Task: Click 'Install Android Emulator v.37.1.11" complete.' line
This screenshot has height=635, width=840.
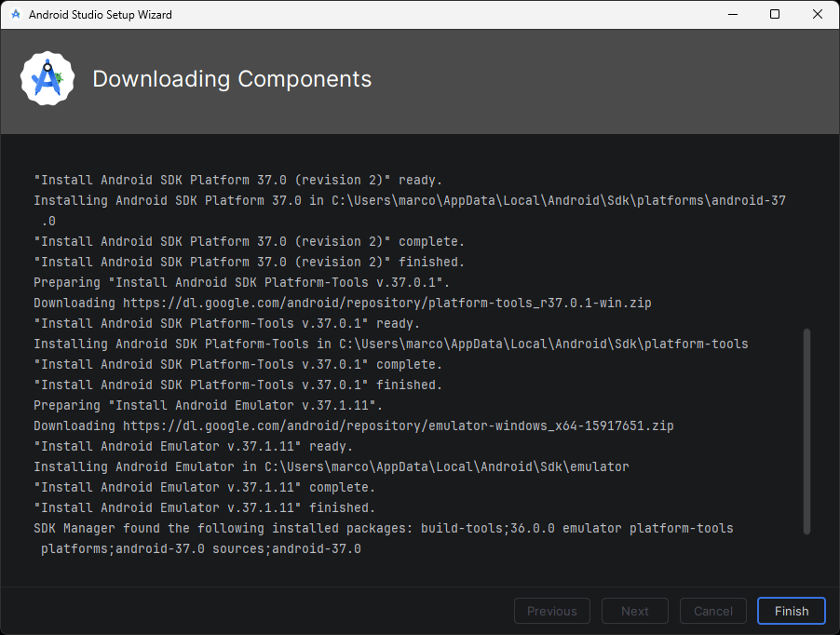Action: pyautogui.click(x=204, y=487)
